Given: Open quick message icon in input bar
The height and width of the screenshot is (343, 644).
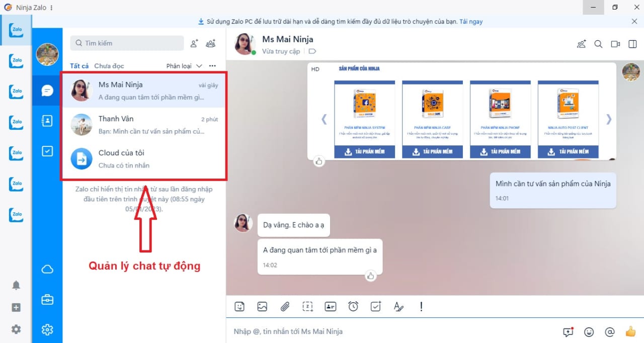Looking at the screenshot, I should [x=568, y=331].
